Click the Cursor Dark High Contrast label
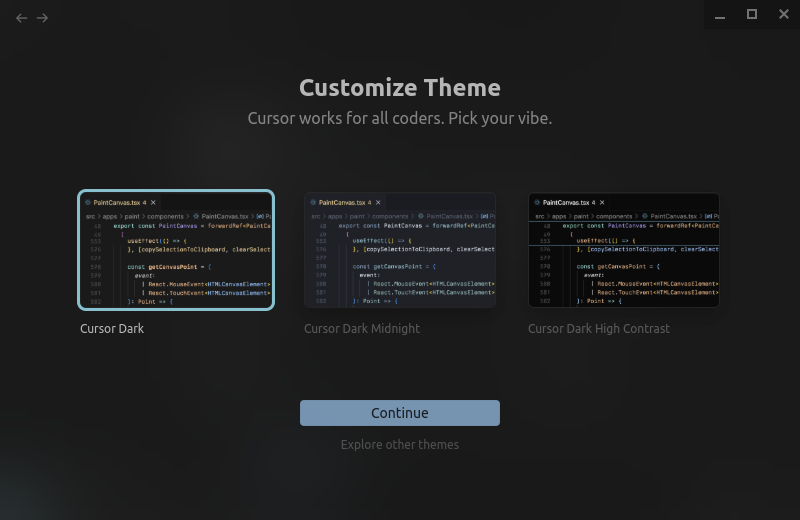 point(599,329)
